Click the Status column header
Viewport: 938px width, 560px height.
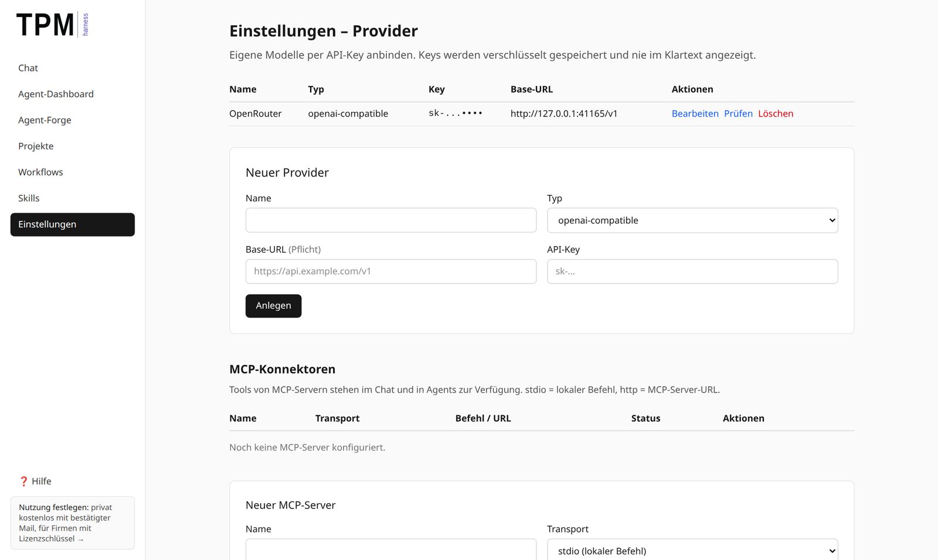click(646, 418)
